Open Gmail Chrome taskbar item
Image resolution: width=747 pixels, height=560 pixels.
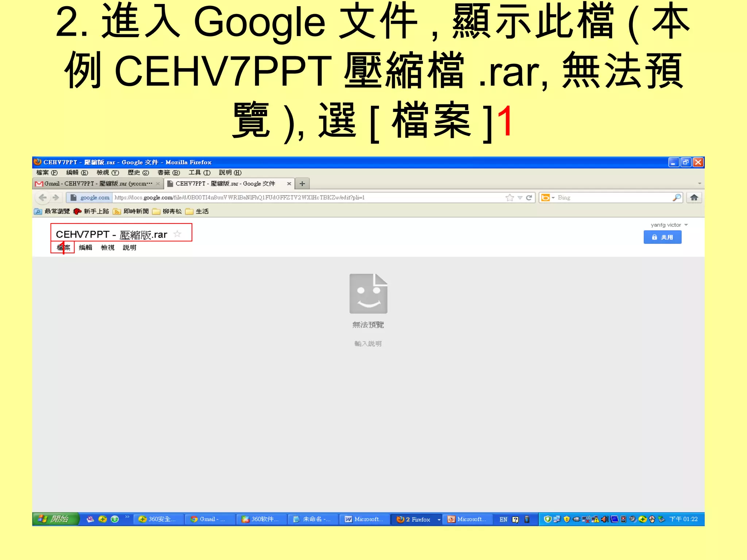[x=209, y=519]
